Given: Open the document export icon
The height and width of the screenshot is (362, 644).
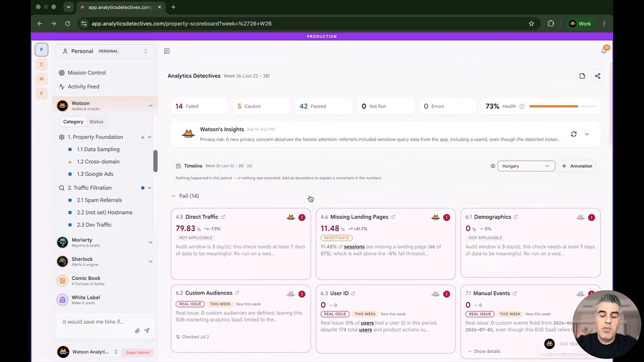Looking at the screenshot, I should (x=582, y=76).
